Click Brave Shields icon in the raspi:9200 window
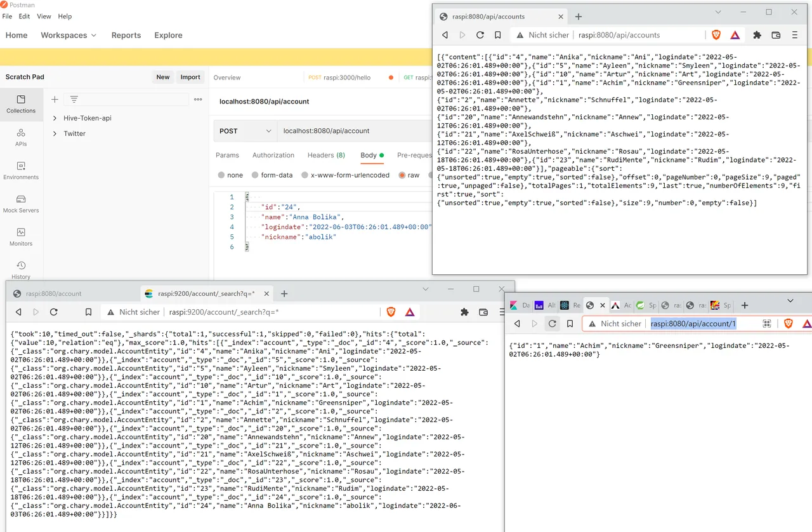The height and width of the screenshot is (532, 812). tap(391, 312)
